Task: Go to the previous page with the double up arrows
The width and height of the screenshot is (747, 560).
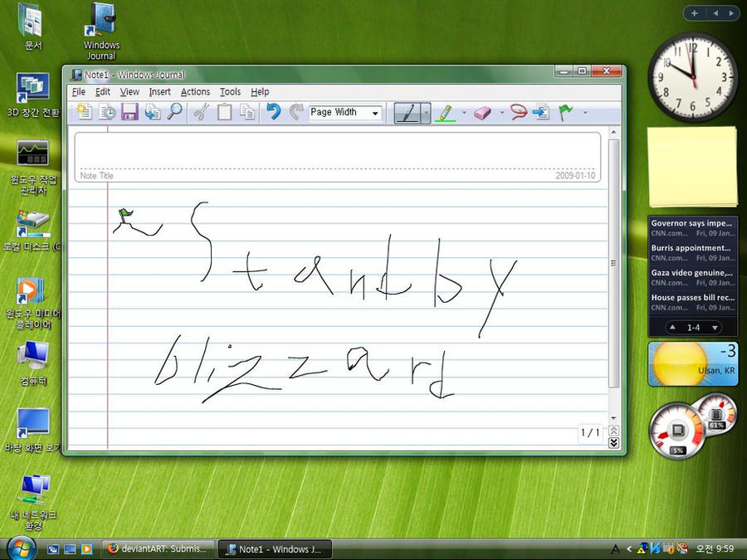Action: pos(613,431)
